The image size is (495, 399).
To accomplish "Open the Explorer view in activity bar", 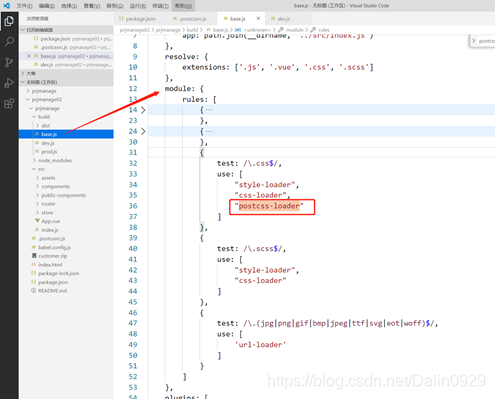I will pyautogui.click(x=9, y=21).
